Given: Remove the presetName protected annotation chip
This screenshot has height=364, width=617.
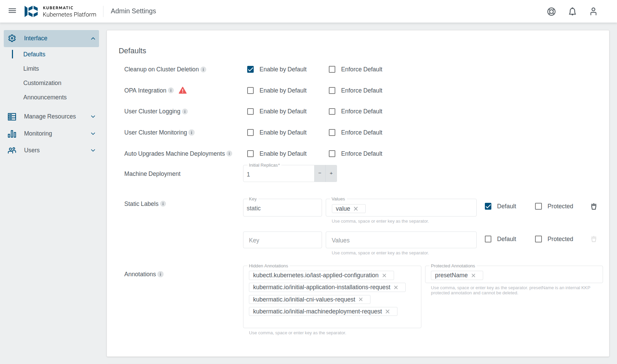Looking at the screenshot, I should pyautogui.click(x=474, y=275).
